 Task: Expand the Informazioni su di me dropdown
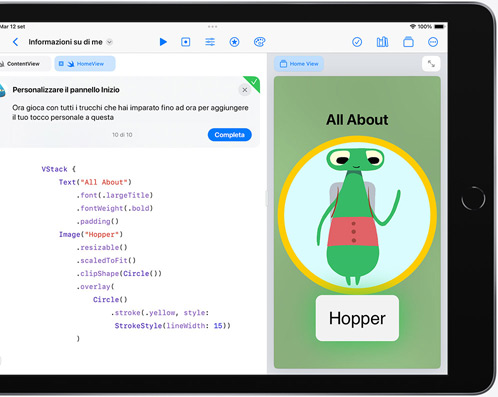pyautogui.click(x=109, y=42)
